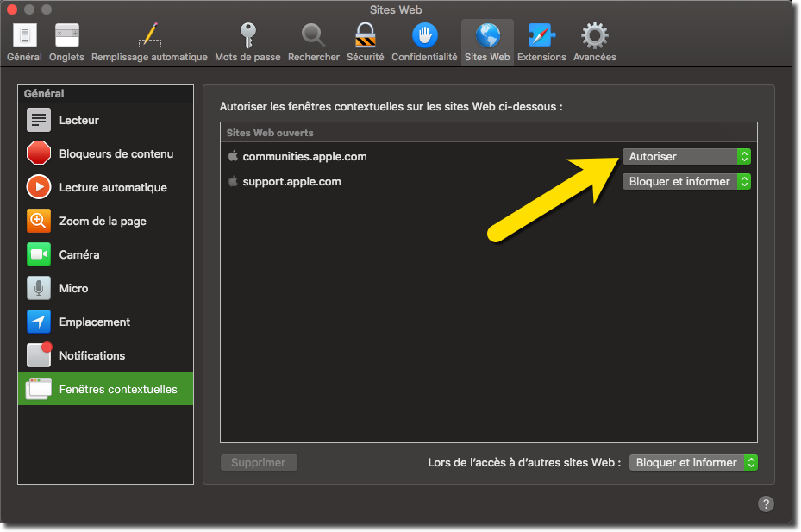Open the dropdown for support.apple.com

686,181
